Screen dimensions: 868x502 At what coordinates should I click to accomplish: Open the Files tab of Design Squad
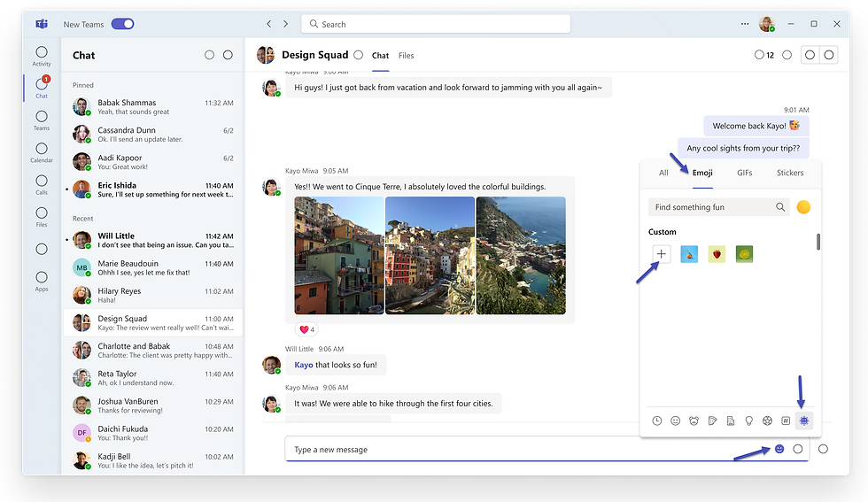pos(407,56)
